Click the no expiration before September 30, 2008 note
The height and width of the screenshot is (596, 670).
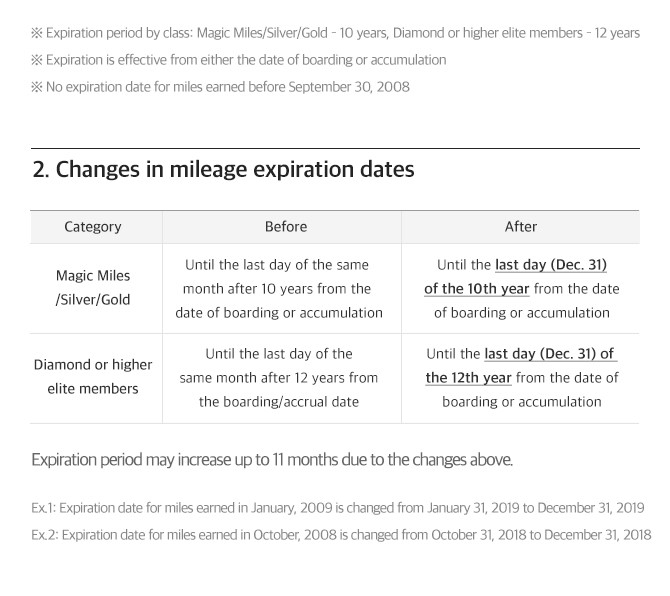point(220,87)
